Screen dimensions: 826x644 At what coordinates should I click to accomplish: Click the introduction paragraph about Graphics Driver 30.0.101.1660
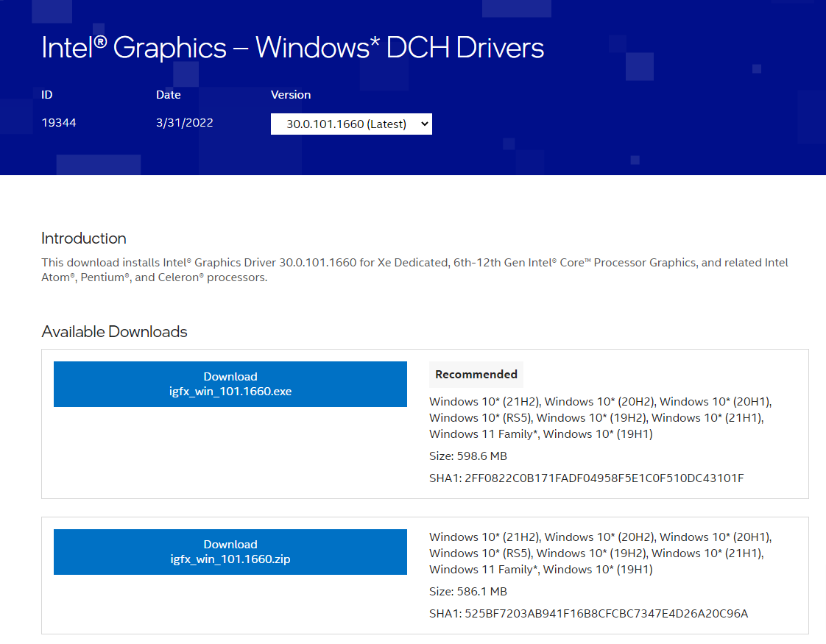click(414, 269)
